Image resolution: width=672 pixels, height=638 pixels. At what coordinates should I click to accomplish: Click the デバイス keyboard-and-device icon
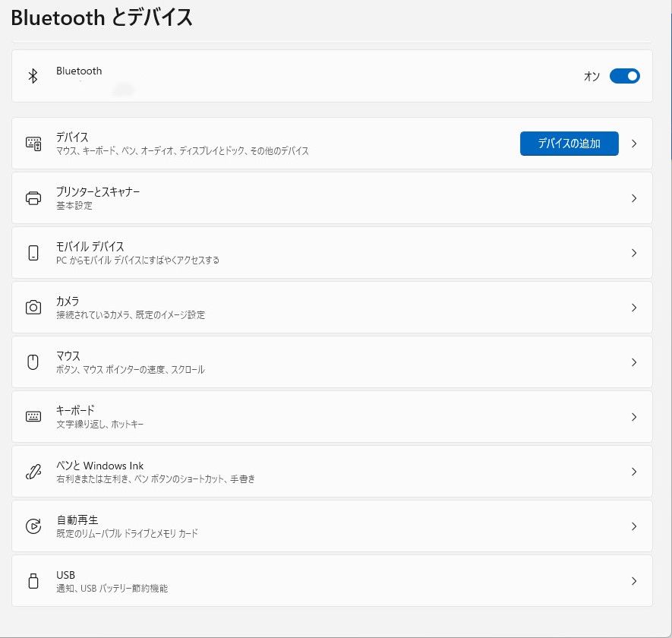(33, 144)
